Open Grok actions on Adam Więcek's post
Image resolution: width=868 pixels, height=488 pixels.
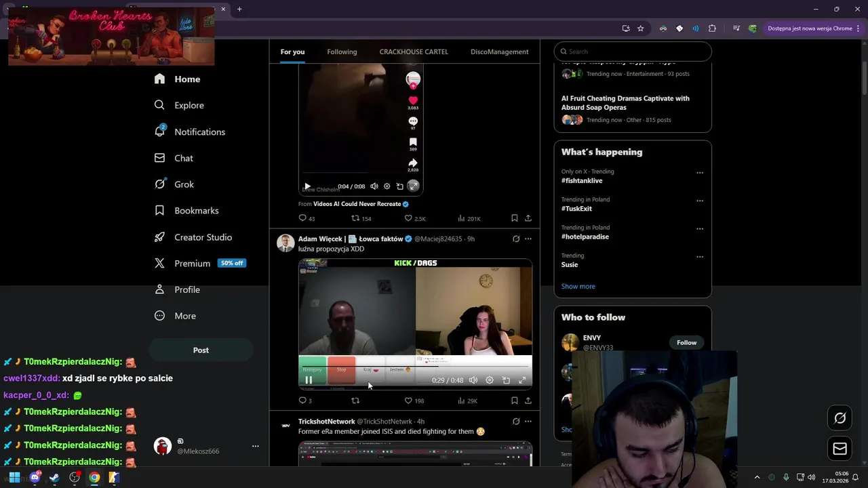coord(516,239)
